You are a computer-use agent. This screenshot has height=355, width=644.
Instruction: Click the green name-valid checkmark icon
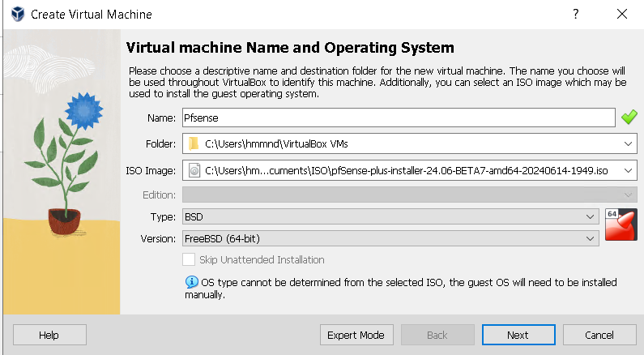pos(629,117)
